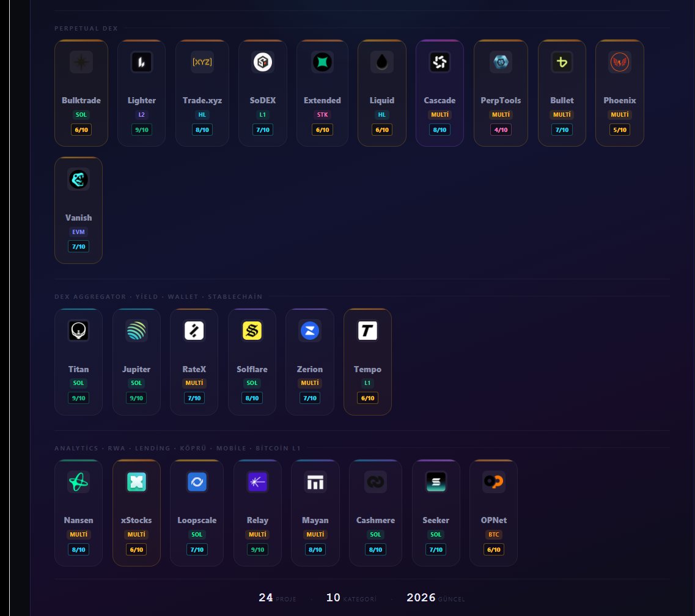Open the Extended green logo icon

tap(322, 62)
